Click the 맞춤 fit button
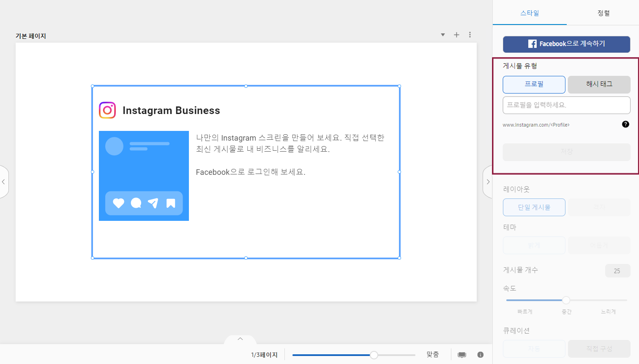 [x=433, y=355]
